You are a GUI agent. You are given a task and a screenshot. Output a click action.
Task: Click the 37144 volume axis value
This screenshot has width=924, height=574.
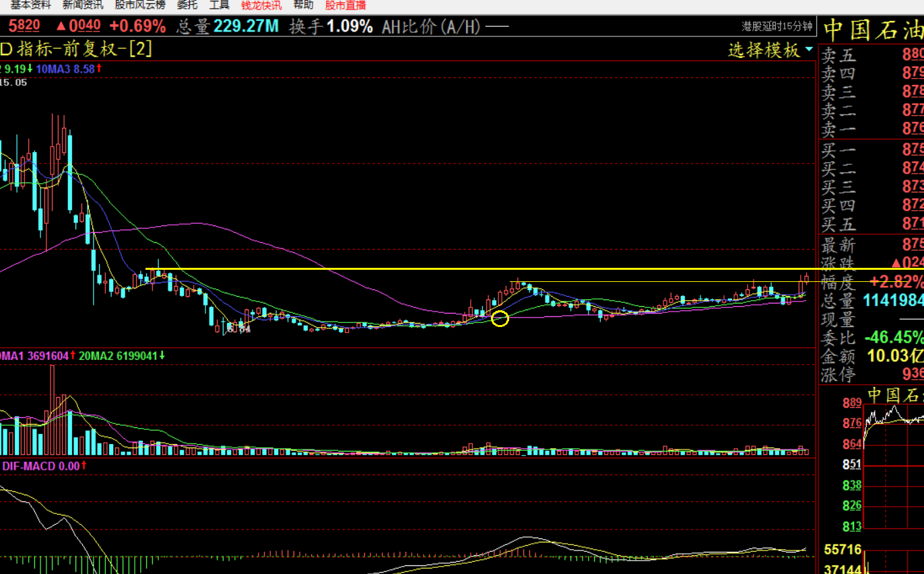pyautogui.click(x=843, y=570)
